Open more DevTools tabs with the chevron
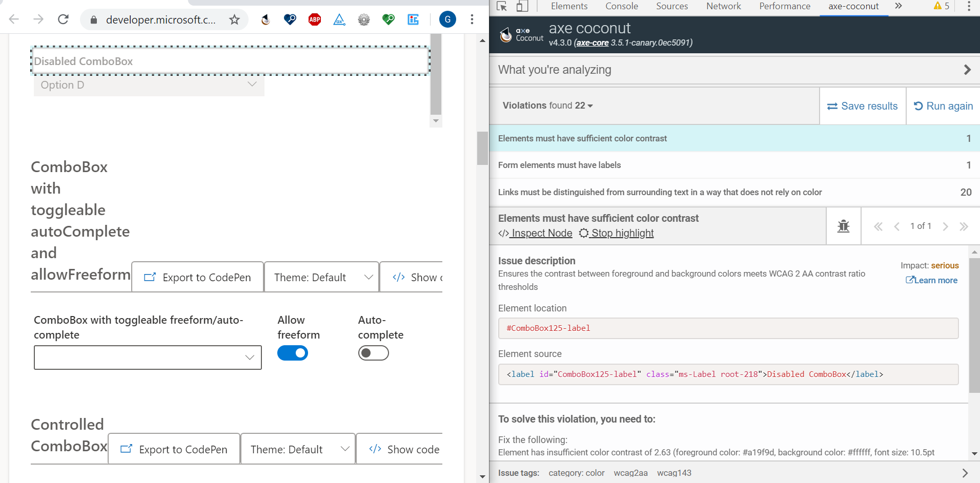The height and width of the screenshot is (483, 980). click(898, 6)
